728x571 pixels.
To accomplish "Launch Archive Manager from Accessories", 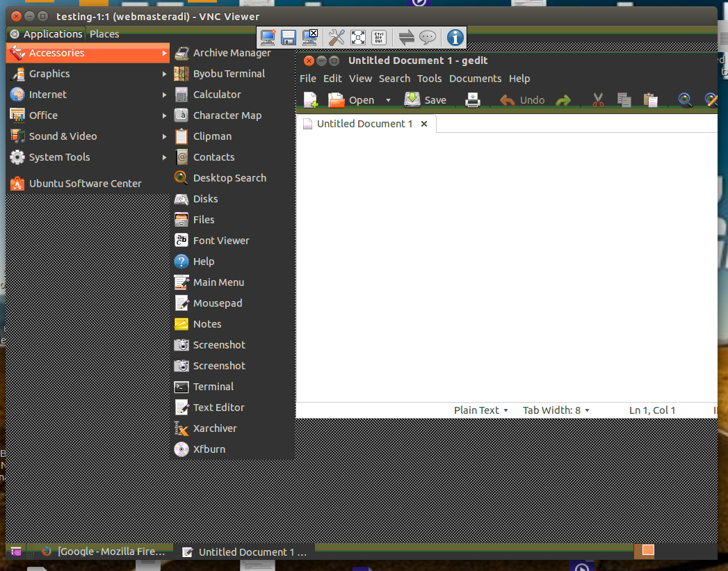I will coord(233,53).
